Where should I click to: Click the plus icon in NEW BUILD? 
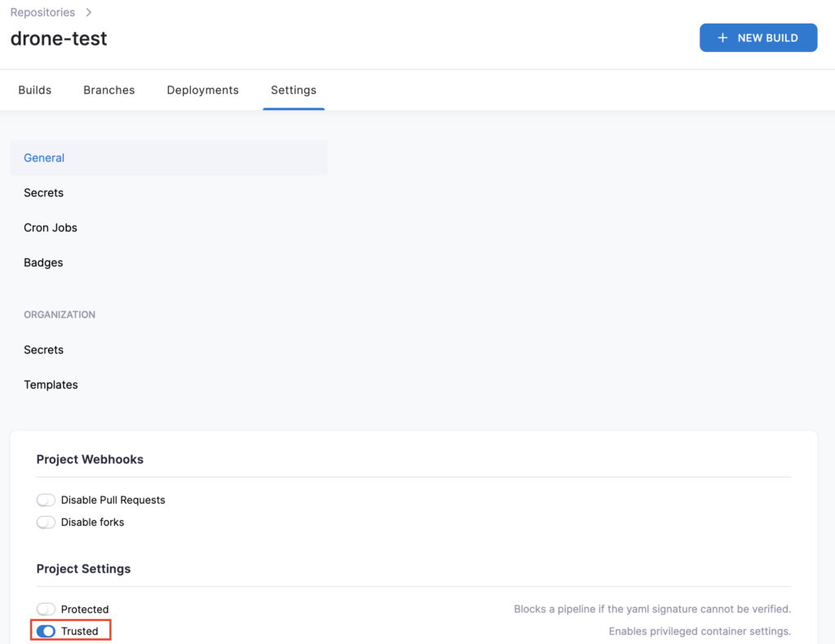(x=722, y=37)
